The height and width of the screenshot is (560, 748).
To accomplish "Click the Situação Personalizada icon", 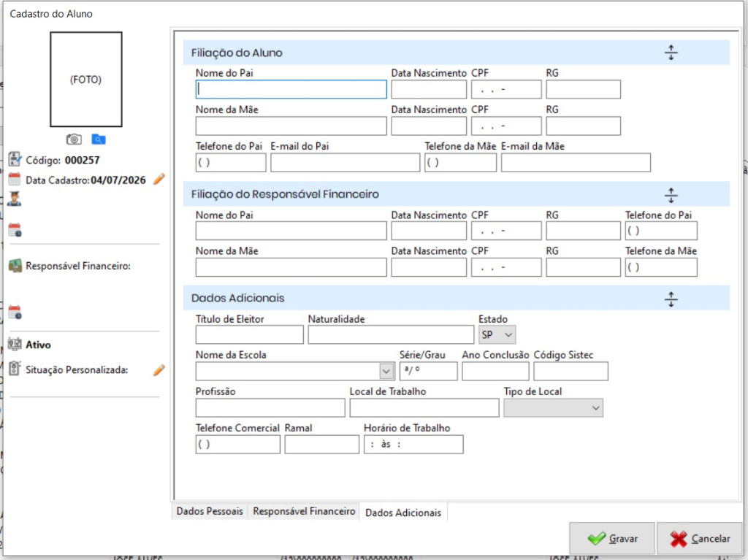I will point(15,368).
